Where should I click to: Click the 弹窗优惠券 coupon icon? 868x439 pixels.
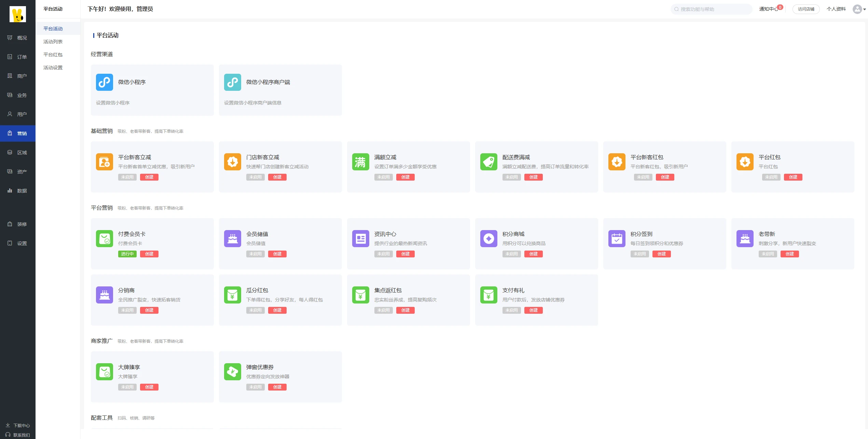232,372
